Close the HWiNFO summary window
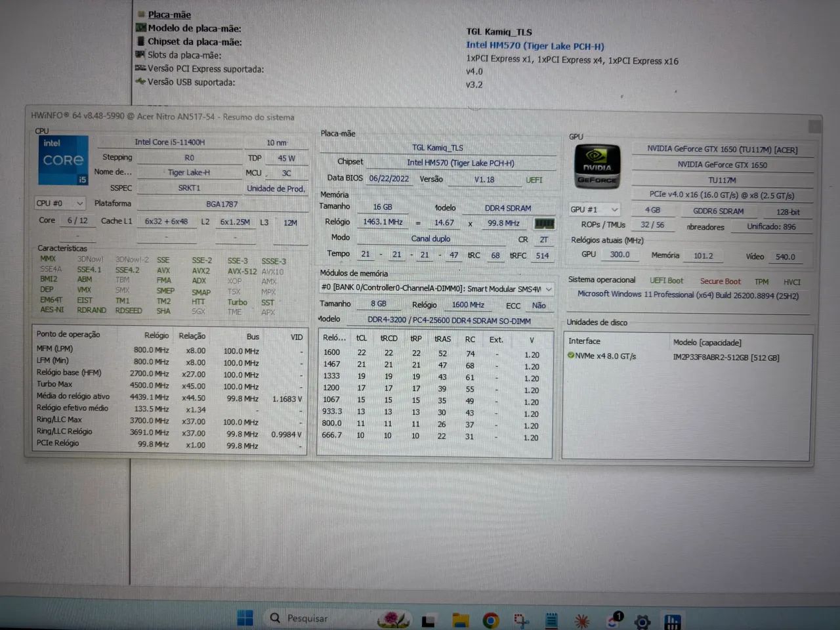 click(x=814, y=125)
